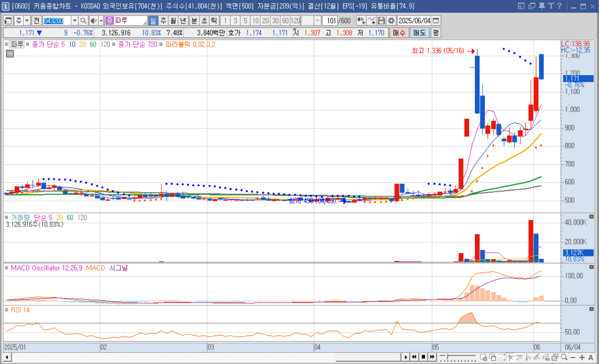The height and width of the screenshot is (364, 599).
Task: Select the 60 interval button
Action: click(x=285, y=21)
